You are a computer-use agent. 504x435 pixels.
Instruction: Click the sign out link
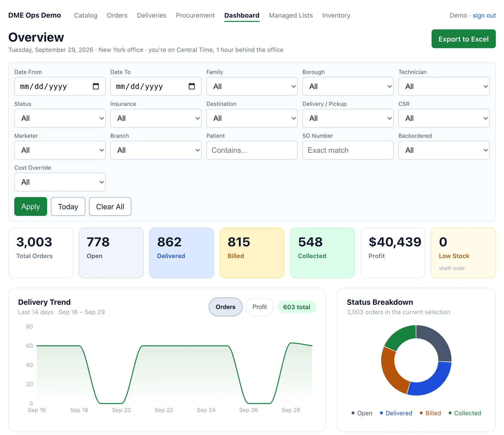coord(484,15)
